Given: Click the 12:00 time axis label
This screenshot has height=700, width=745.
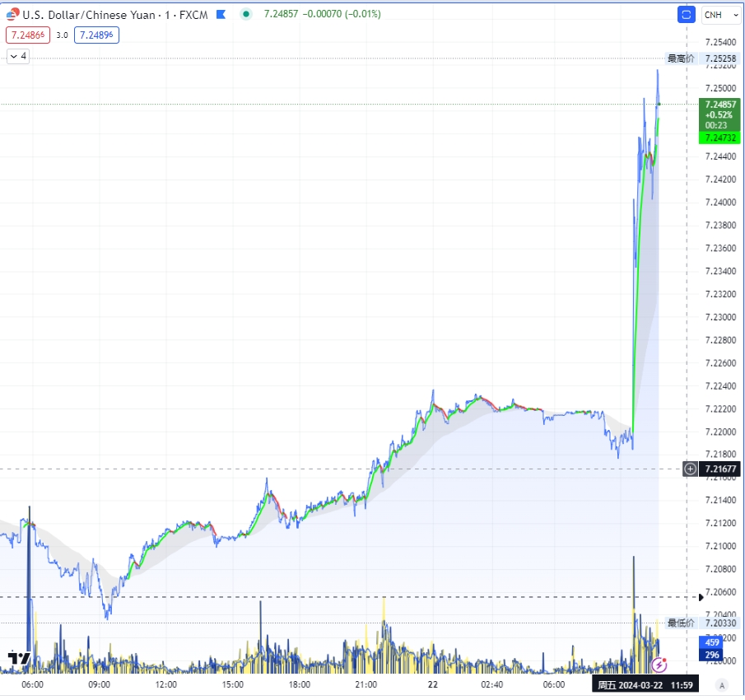Looking at the screenshot, I should pos(165,685).
